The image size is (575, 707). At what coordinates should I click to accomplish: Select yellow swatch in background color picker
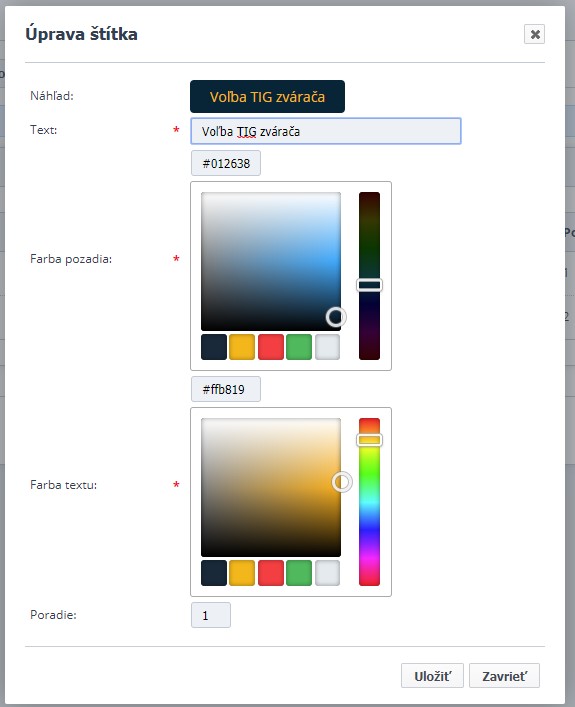coord(242,347)
